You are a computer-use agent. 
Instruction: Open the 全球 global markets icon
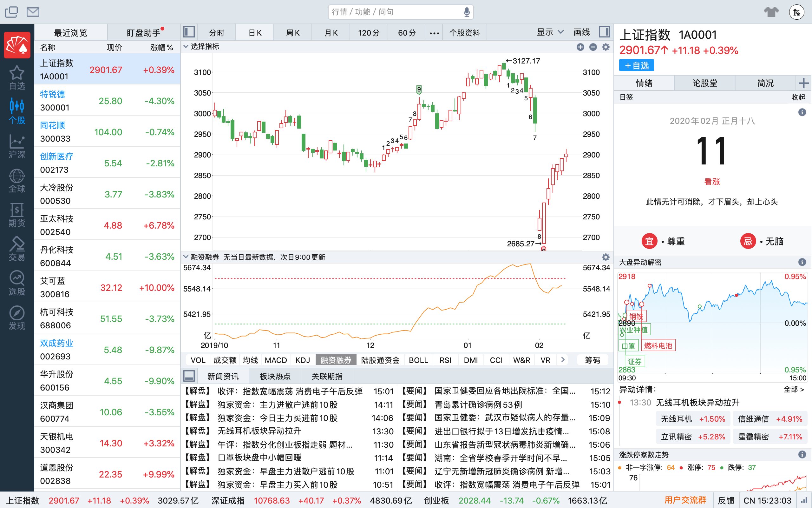[17, 180]
